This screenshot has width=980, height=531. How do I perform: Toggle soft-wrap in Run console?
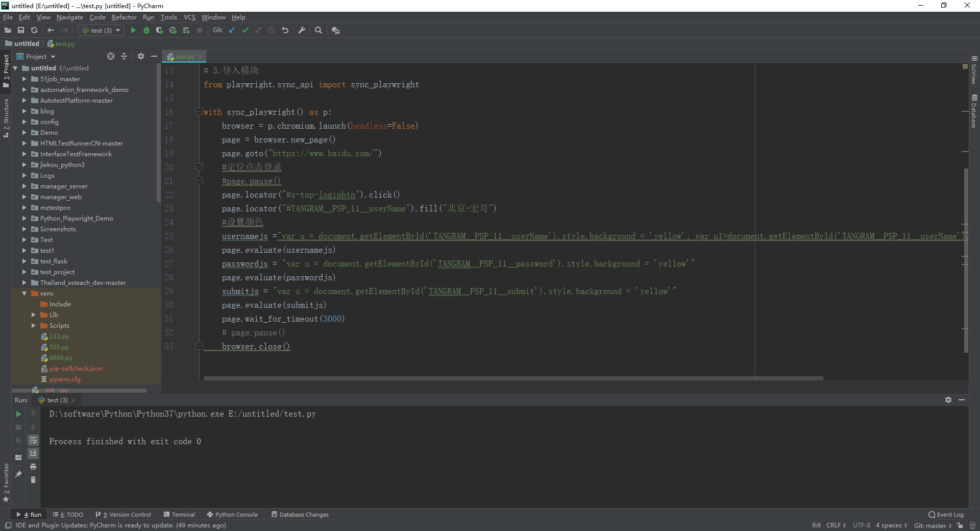(34, 440)
